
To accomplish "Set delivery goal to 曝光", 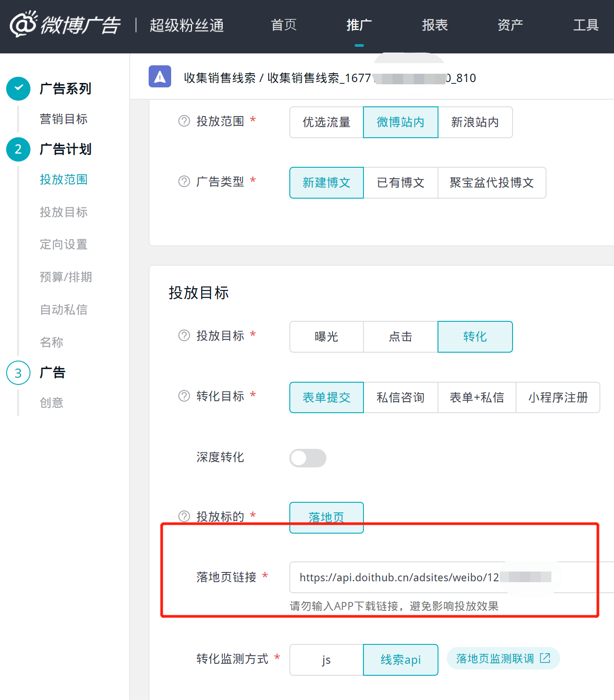I will pyautogui.click(x=326, y=337).
